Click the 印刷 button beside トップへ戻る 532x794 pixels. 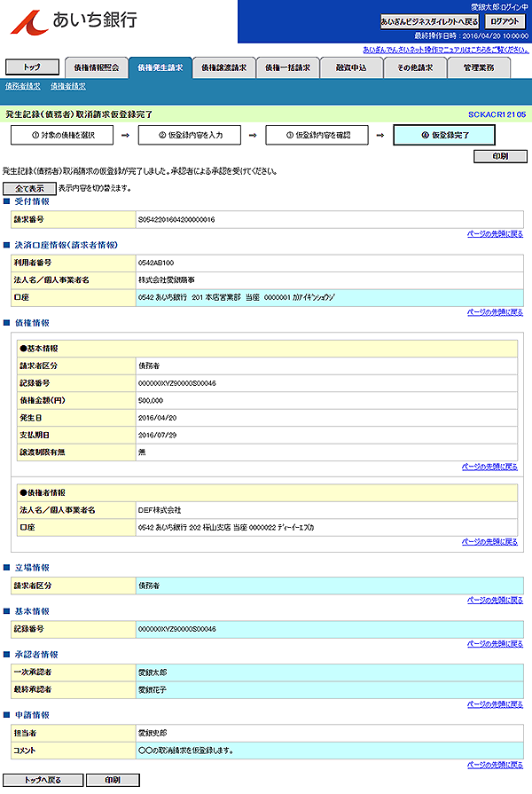(113, 781)
